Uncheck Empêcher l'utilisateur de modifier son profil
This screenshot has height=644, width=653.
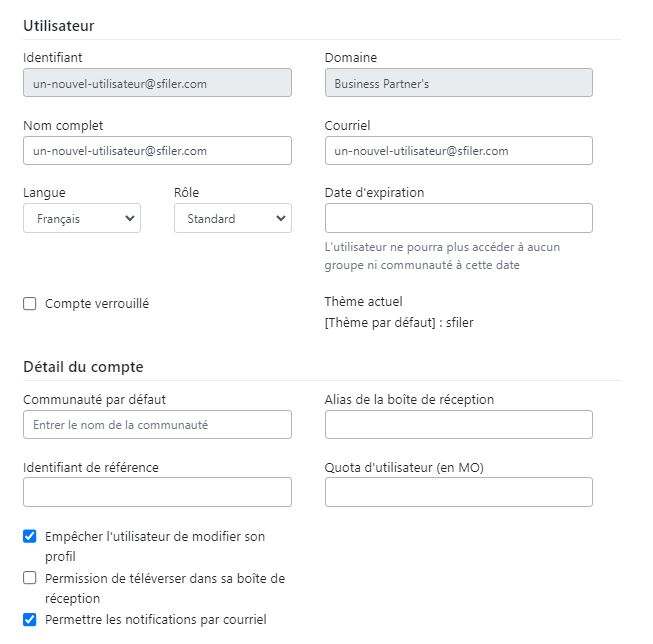point(30,536)
